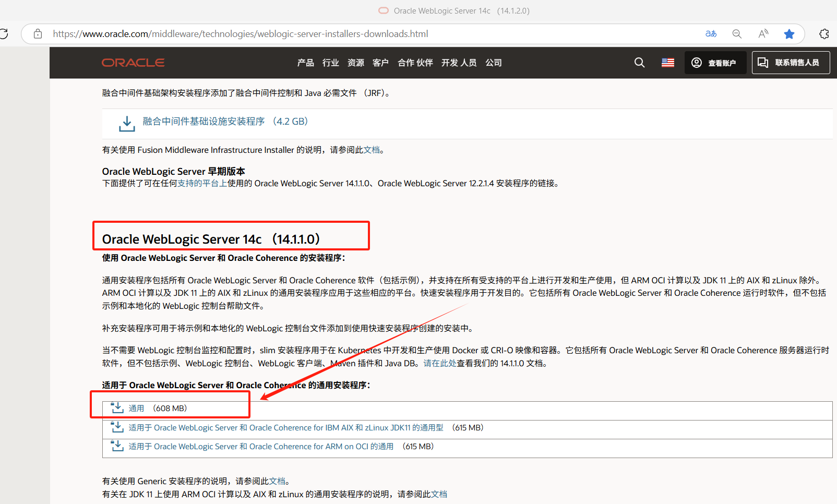Open 文档 link after Fusion Middleware Infrastructure Installer
Screen dimensions: 837x504
point(372,150)
